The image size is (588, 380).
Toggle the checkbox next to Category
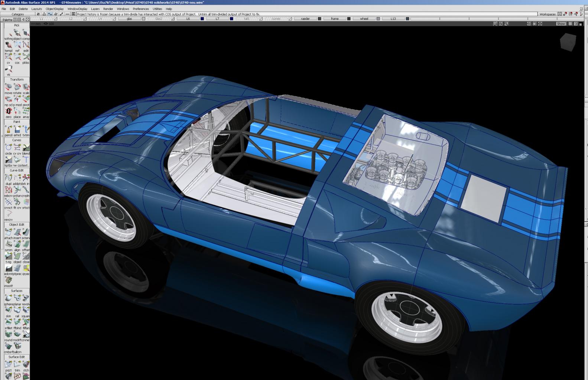(38, 14)
